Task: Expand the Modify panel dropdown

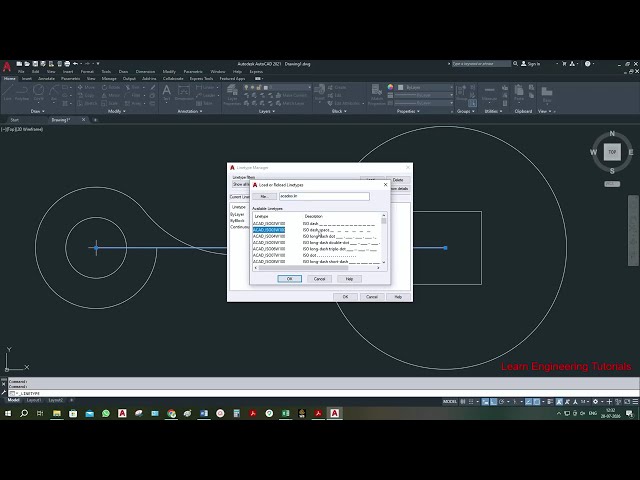Action: 116,111
